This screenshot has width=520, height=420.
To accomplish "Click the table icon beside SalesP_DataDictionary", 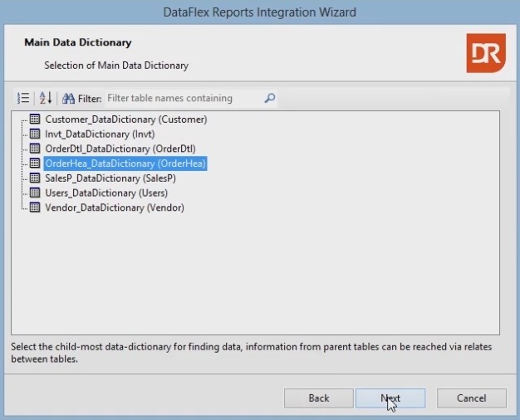I will coord(35,178).
